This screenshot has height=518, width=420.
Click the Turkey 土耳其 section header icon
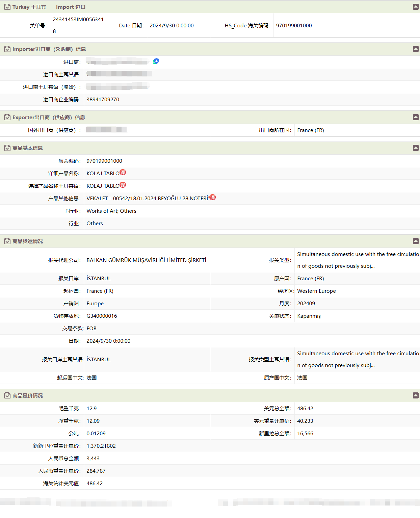[x=7, y=7]
